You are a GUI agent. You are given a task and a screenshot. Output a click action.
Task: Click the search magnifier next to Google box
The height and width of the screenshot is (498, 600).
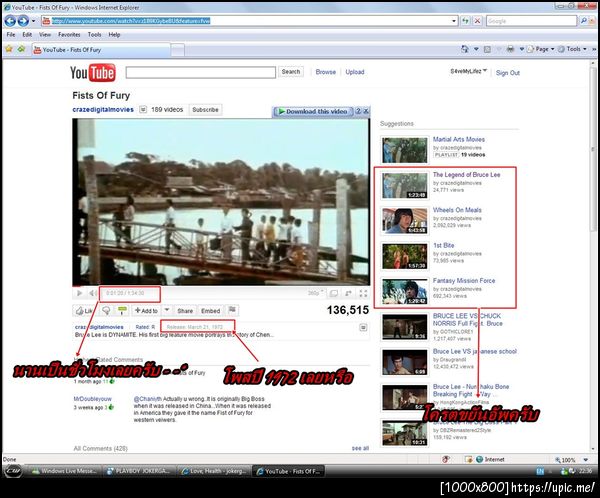pos(584,21)
